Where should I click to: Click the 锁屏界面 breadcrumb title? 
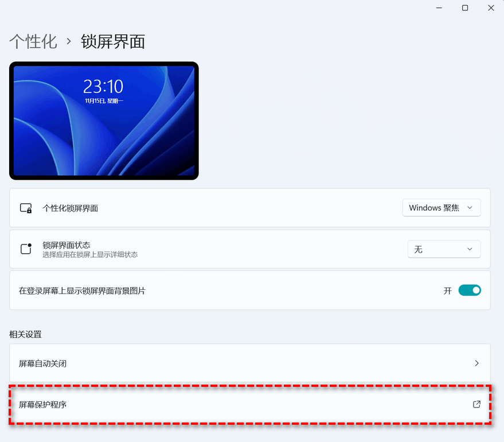[x=113, y=41]
